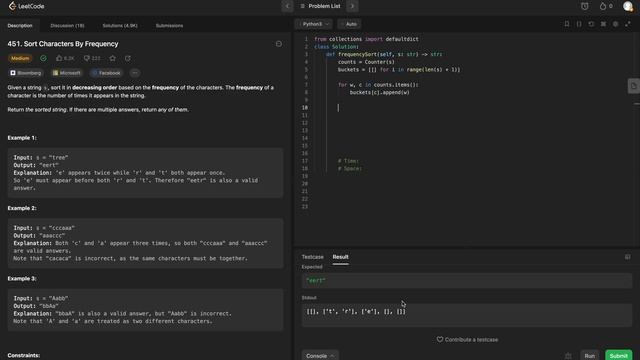Click the frequencySort definition line
The height and width of the screenshot is (360, 640).
pos(384,54)
